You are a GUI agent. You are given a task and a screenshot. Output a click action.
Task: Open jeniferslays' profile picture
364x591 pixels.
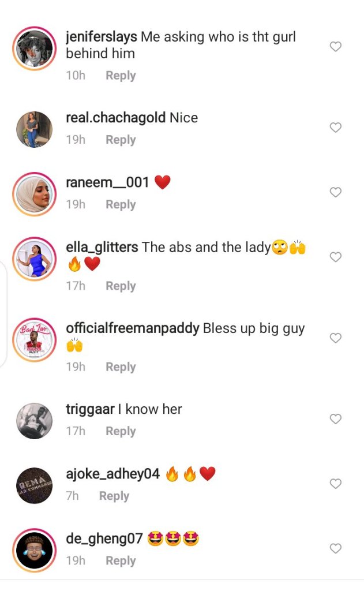tap(34, 48)
